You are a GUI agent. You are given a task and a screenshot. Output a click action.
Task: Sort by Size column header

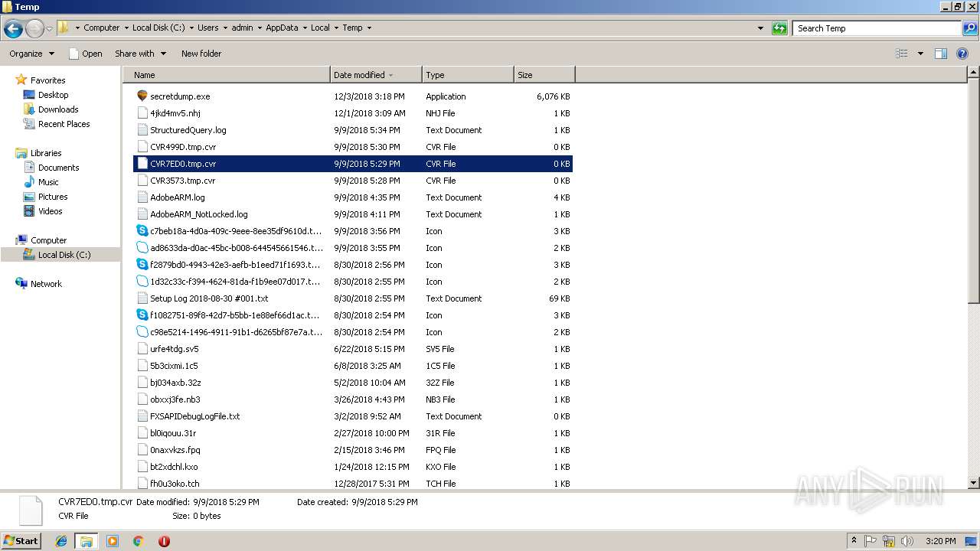(544, 75)
